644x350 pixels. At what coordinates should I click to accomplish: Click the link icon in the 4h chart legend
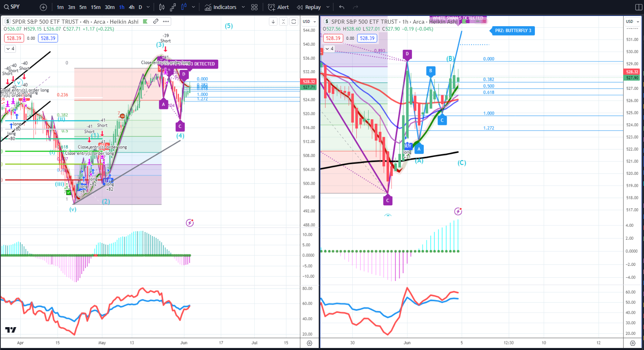(156, 21)
